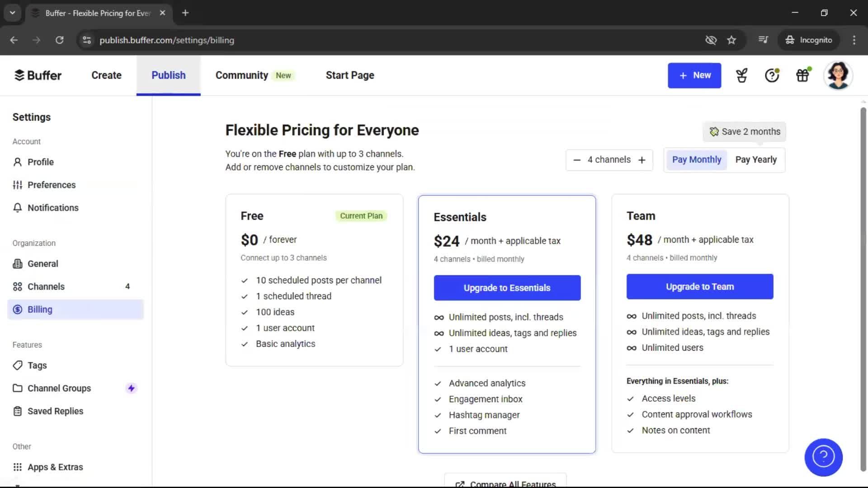Click the lightning badge beside Channel Groups
This screenshot has width=868, height=488.
[131, 388]
